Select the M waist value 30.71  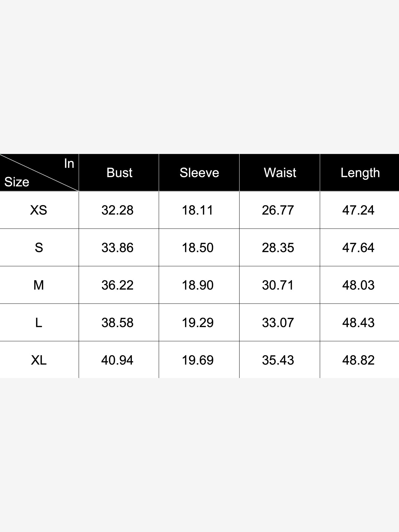point(278,285)
